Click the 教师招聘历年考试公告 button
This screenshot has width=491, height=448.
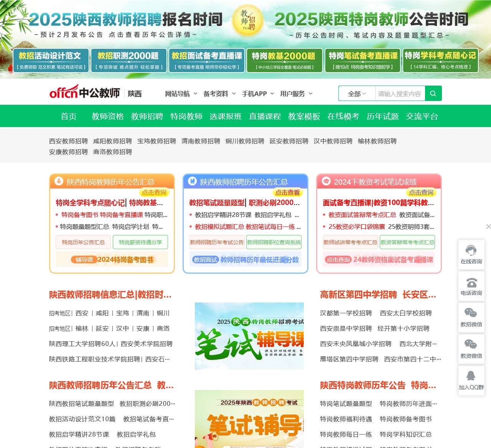click(217, 242)
